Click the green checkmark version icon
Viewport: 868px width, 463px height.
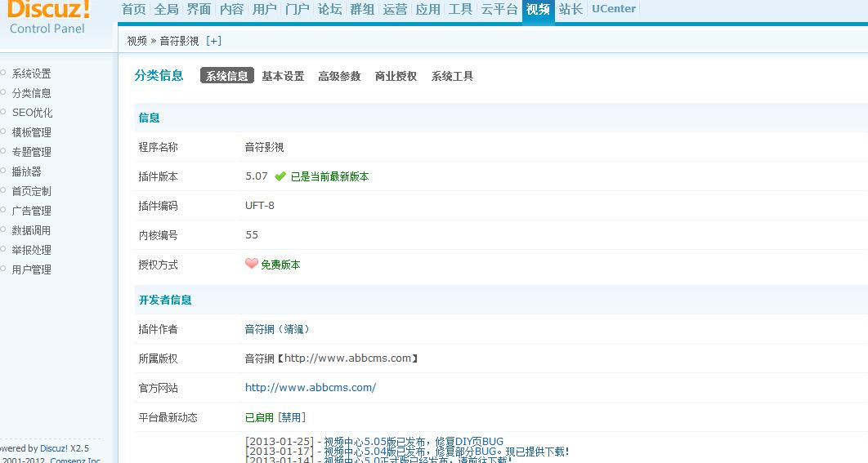coord(280,176)
